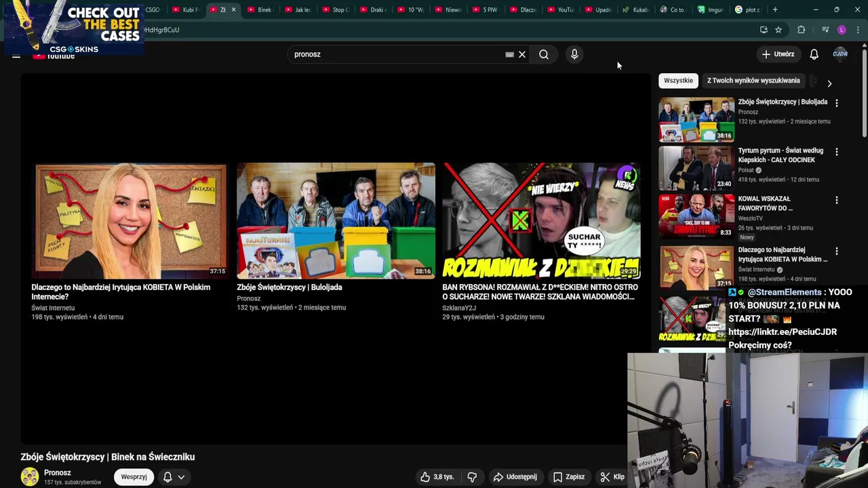The image size is (868, 488).
Task: Click the SzklanaY2J channel name
Action: [459, 308]
